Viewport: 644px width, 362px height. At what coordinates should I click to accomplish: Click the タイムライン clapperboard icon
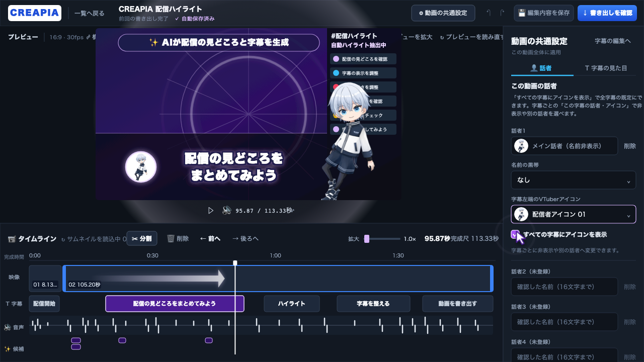[x=12, y=239]
